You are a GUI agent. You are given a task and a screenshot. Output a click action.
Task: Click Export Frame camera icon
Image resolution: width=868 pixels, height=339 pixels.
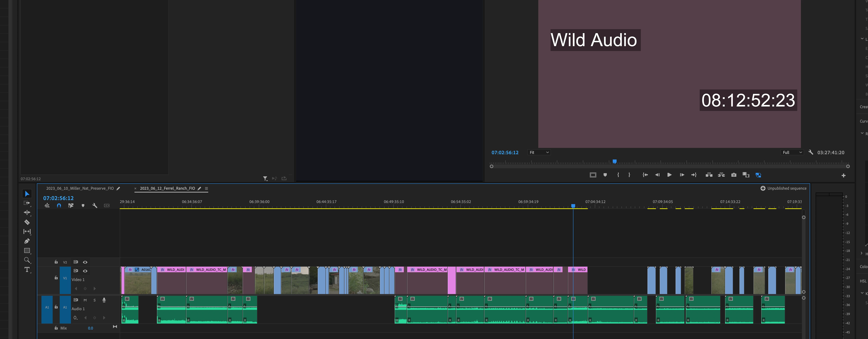(x=734, y=175)
